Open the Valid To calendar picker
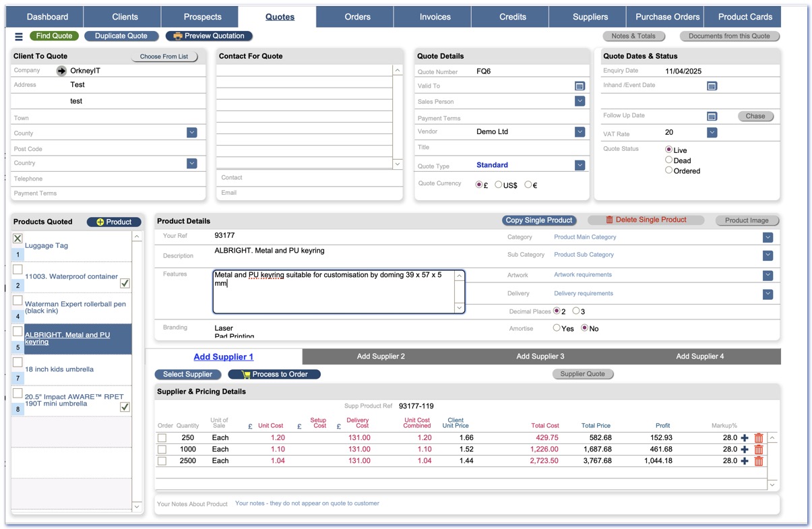 (580, 86)
